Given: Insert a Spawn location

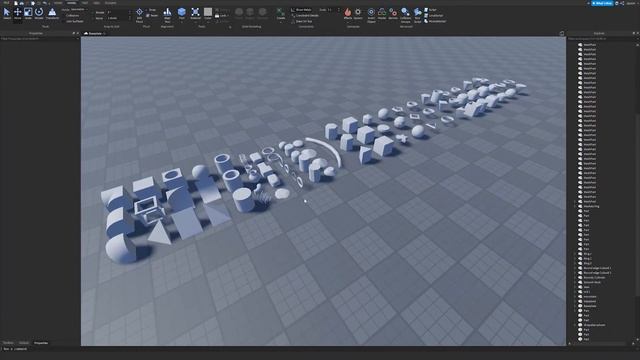Looking at the screenshot, I should [358, 13].
